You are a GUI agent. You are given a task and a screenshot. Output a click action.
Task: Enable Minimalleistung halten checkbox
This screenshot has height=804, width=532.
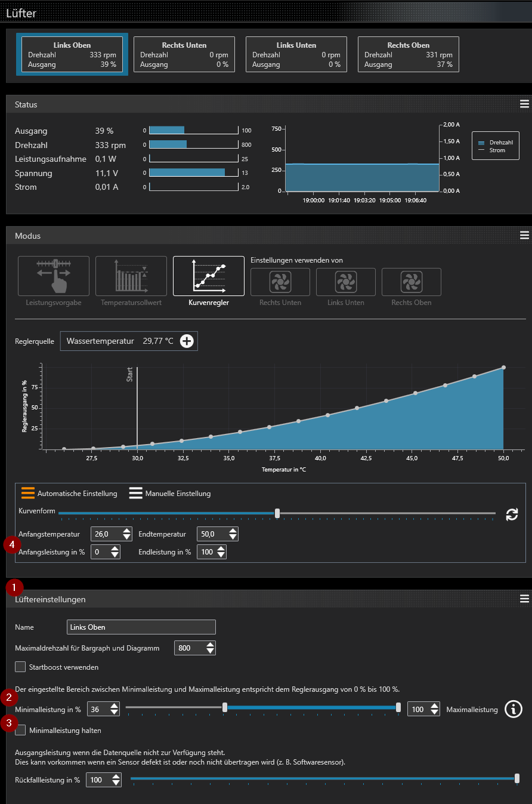pos(20,730)
